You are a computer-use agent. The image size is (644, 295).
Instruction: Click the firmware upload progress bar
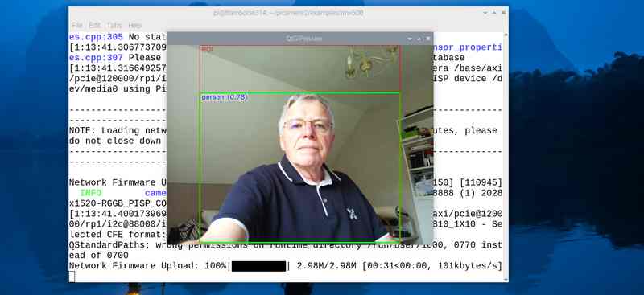(x=258, y=266)
